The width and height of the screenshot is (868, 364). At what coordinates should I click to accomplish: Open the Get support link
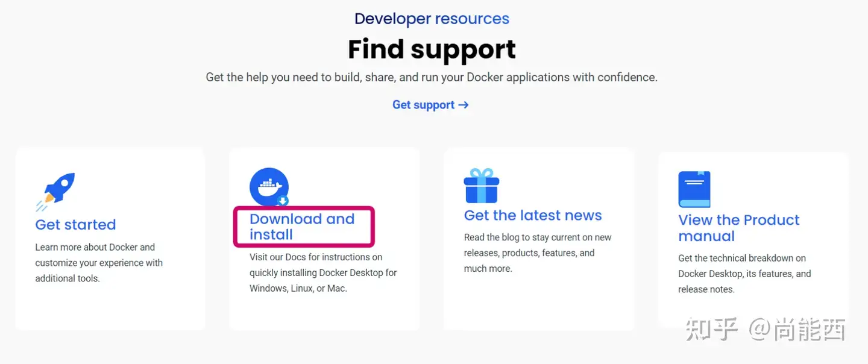click(430, 105)
